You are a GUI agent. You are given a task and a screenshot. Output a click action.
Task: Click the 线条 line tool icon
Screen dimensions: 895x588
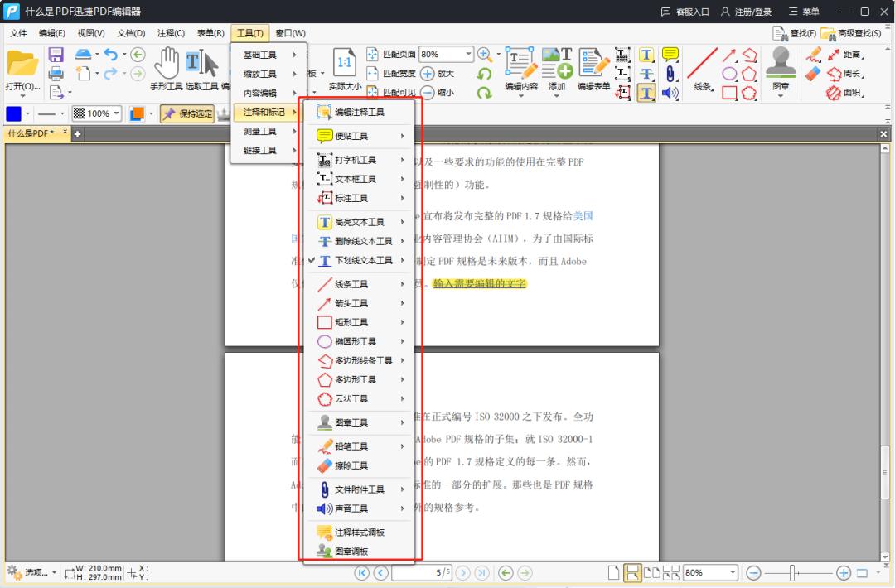click(703, 68)
